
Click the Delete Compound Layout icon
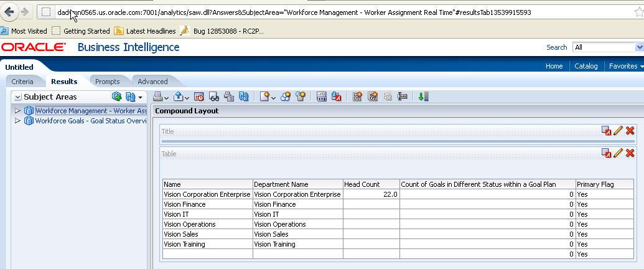coord(387,97)
